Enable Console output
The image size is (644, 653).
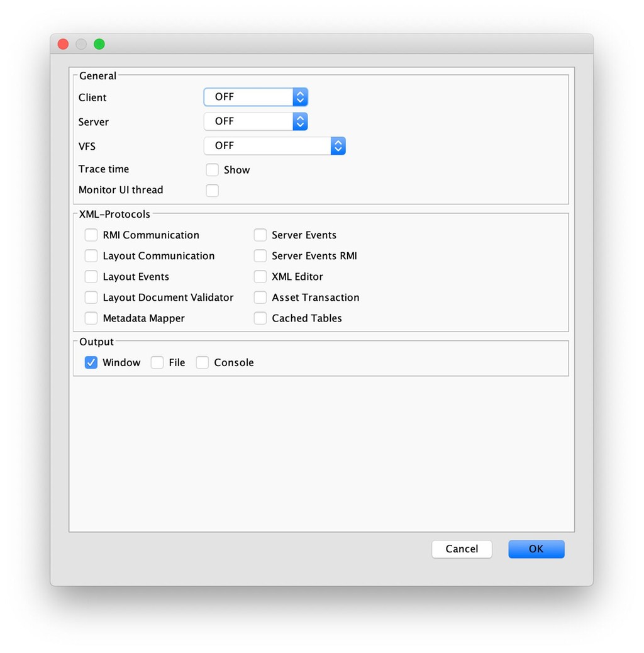(x=203, y=363)
